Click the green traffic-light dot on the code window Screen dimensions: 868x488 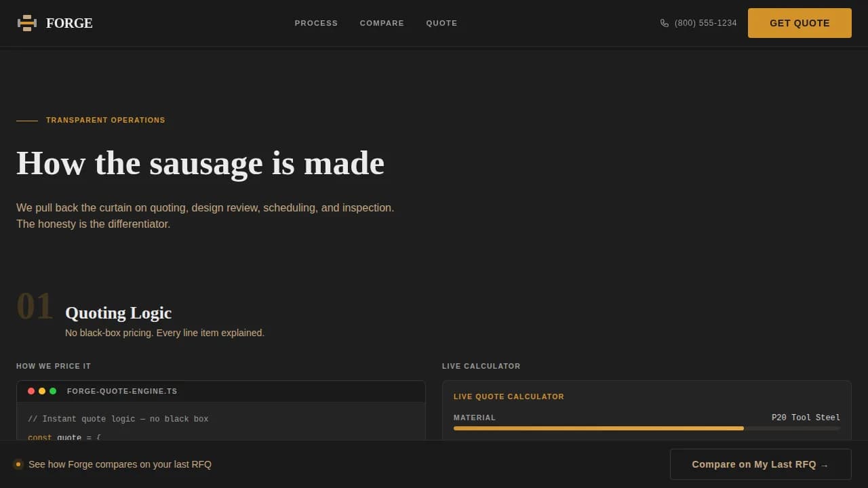pos(53,391)
